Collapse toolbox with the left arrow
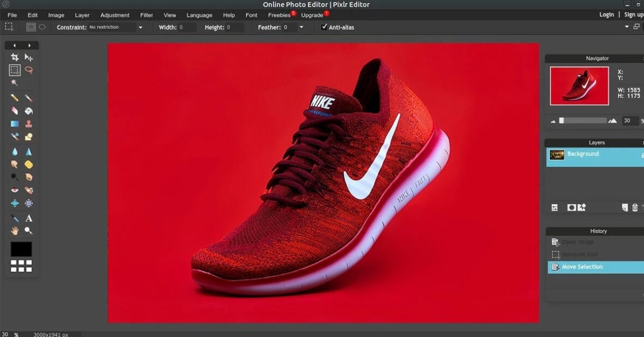 (x=14, y=46)
